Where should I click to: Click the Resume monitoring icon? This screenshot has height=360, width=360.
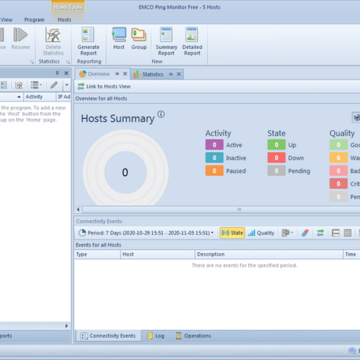coord(20,35)
